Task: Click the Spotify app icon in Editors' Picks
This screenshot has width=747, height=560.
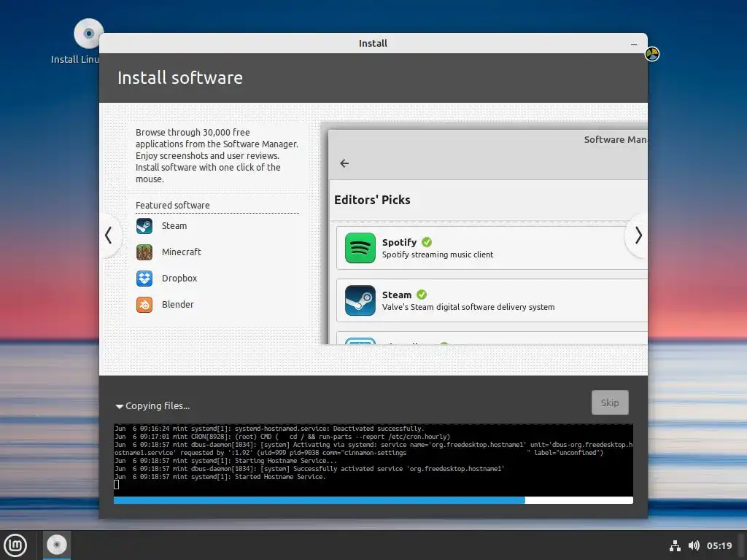Action: point(360,248)
